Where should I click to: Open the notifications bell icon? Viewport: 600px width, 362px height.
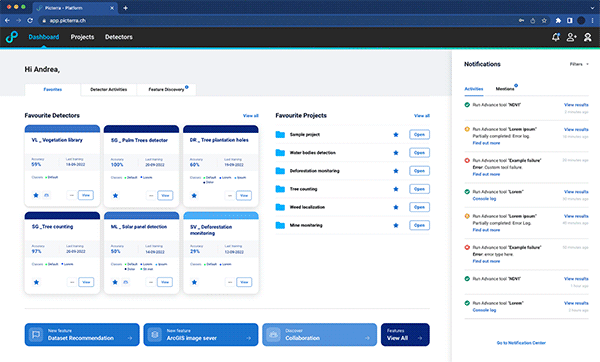click(556, 37)
